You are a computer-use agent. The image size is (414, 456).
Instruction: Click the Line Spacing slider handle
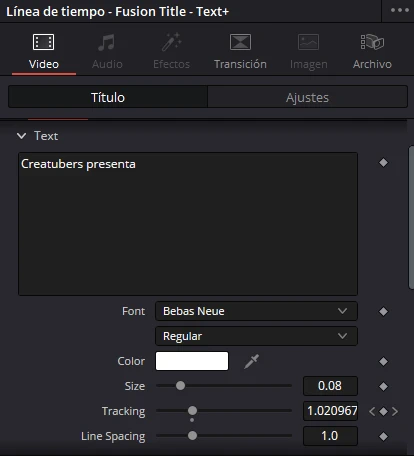192,436
